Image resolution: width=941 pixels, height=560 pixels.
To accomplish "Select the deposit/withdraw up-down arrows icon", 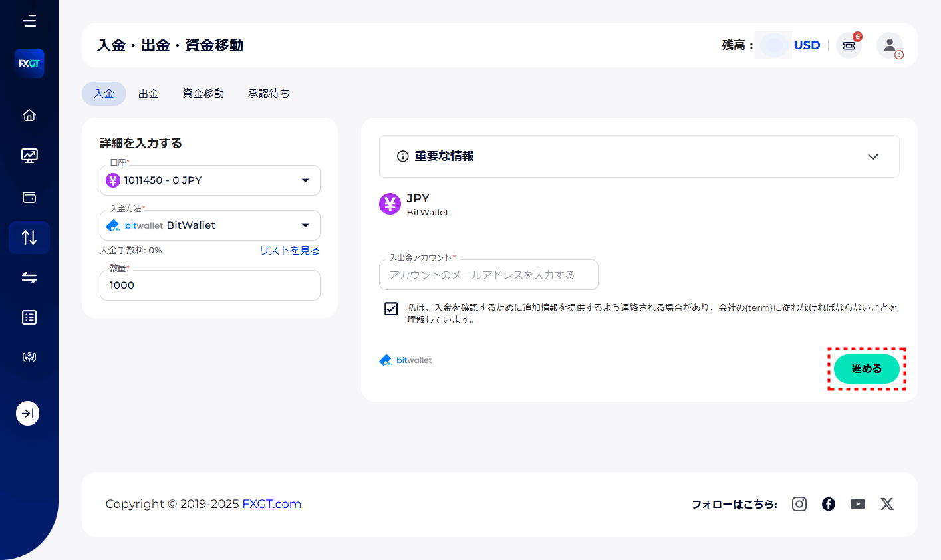I will tap(29, 237).
